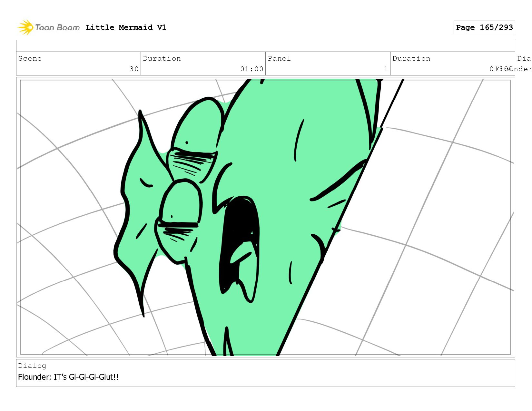Click the panel number '1'

pos(386,69)
